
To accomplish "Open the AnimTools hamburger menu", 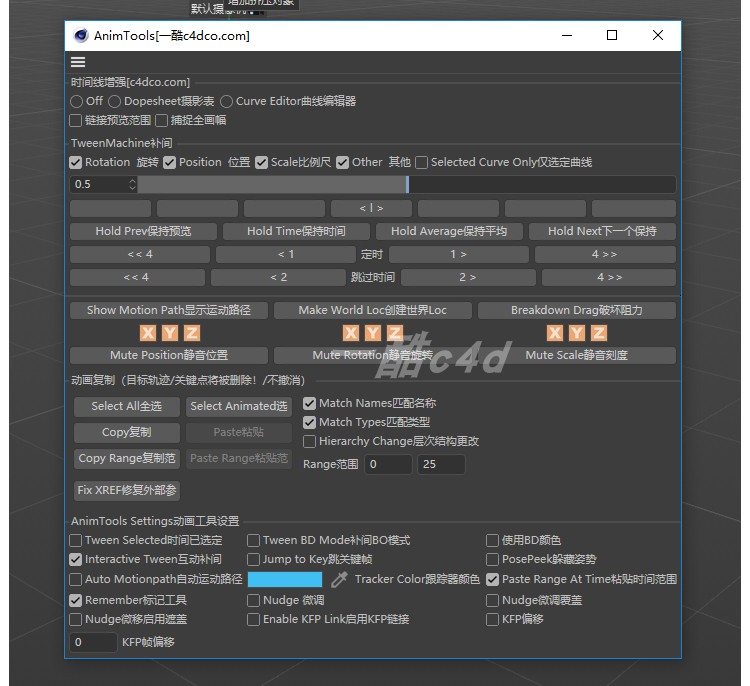I will click(x=78, y=62).
